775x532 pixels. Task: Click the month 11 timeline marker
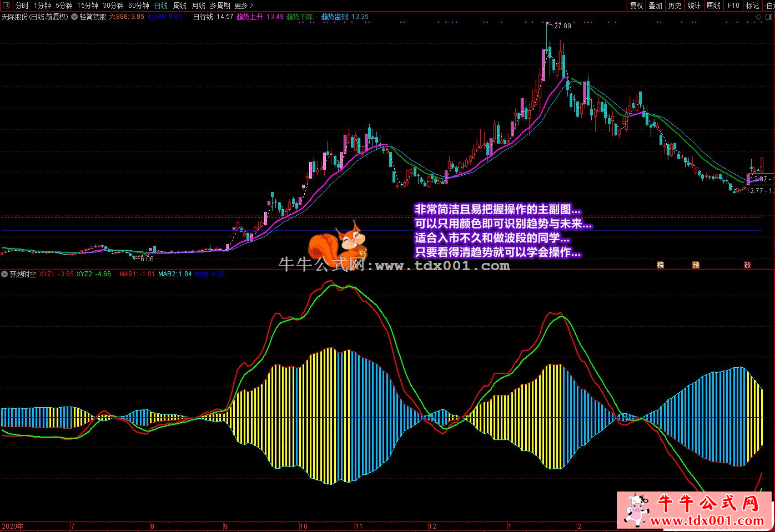359,526
